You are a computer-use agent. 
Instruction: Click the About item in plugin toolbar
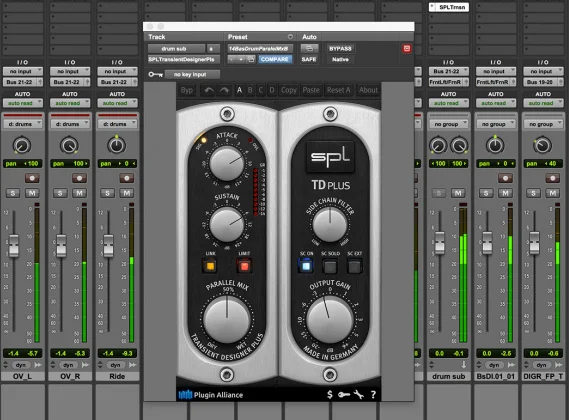click(x=368, y=90)
